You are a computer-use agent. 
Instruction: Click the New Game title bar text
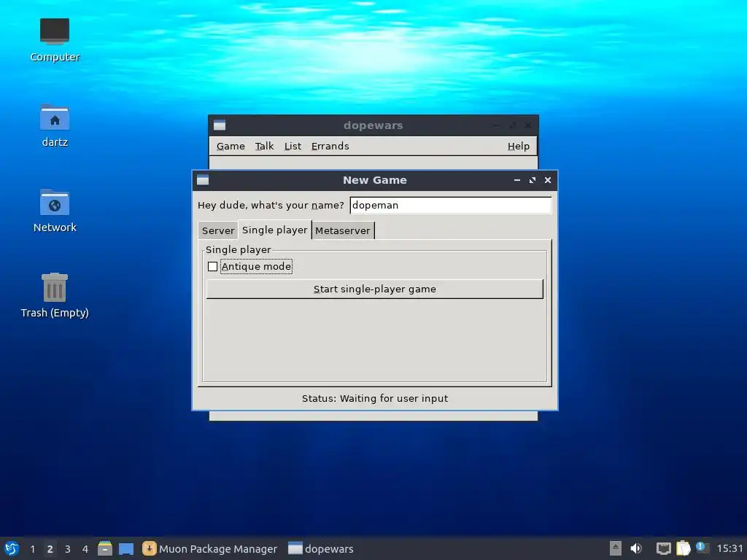coord(375,180)
